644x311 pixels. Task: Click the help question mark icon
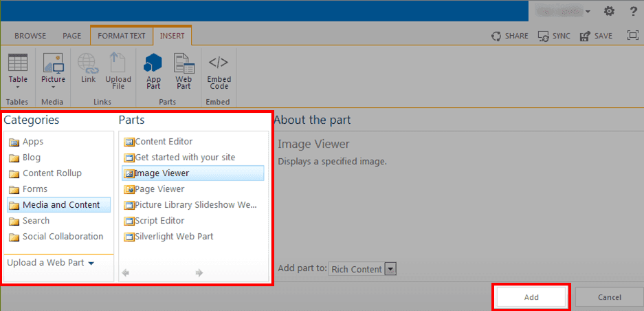(x=633, y=11)
